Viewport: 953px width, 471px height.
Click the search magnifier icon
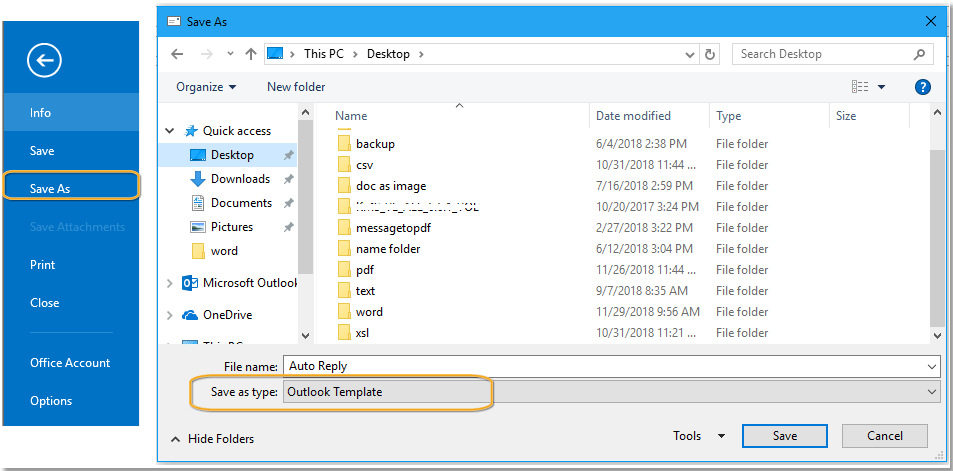(x=920, y=54)
